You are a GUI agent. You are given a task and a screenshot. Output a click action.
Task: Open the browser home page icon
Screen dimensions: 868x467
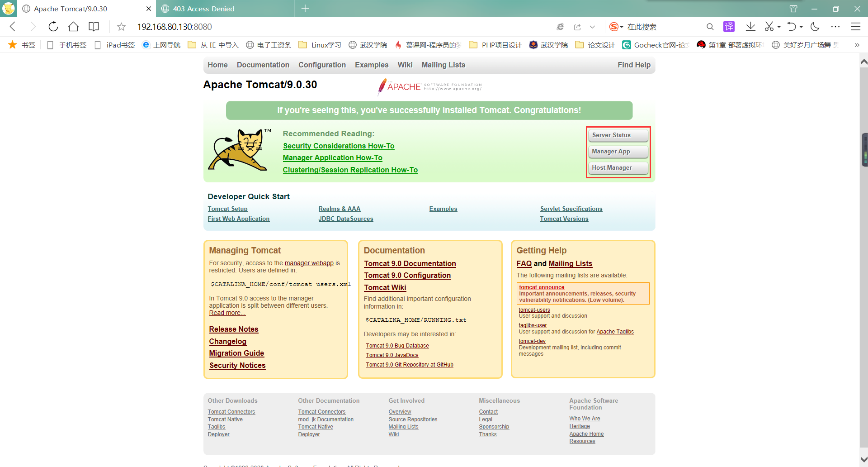point(73,27)
